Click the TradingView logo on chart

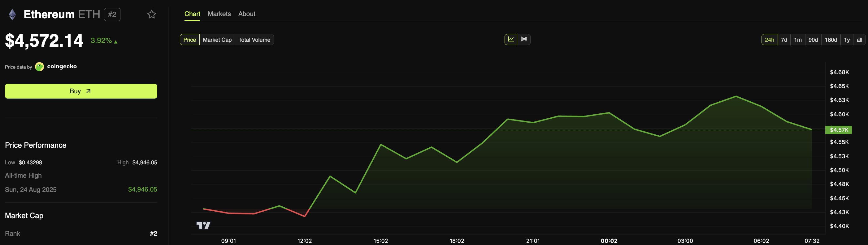(203, 225)
